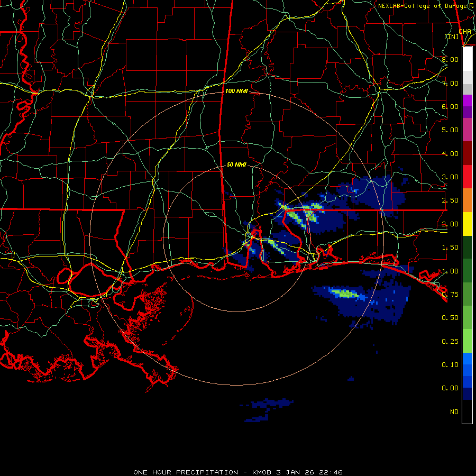Viewport: 476px width, 476px height.
Task: Click the 5.00 legend label
Action: pyautogui.click(x=450, y=130)
